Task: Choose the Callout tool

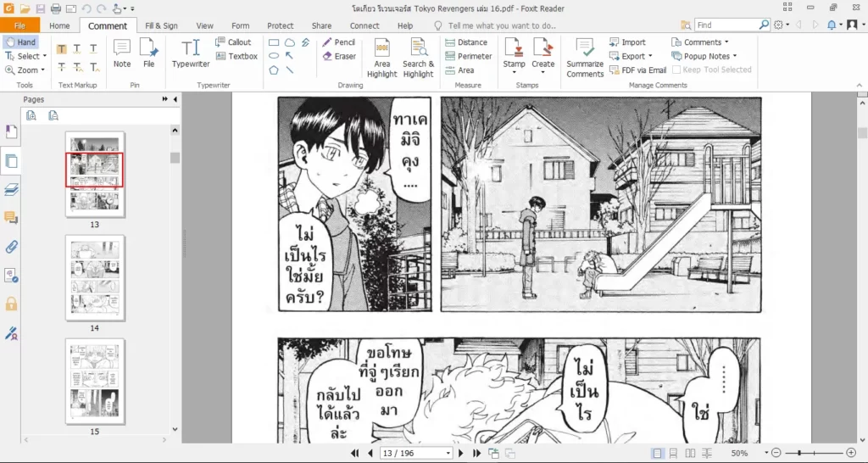Action: 233,42
